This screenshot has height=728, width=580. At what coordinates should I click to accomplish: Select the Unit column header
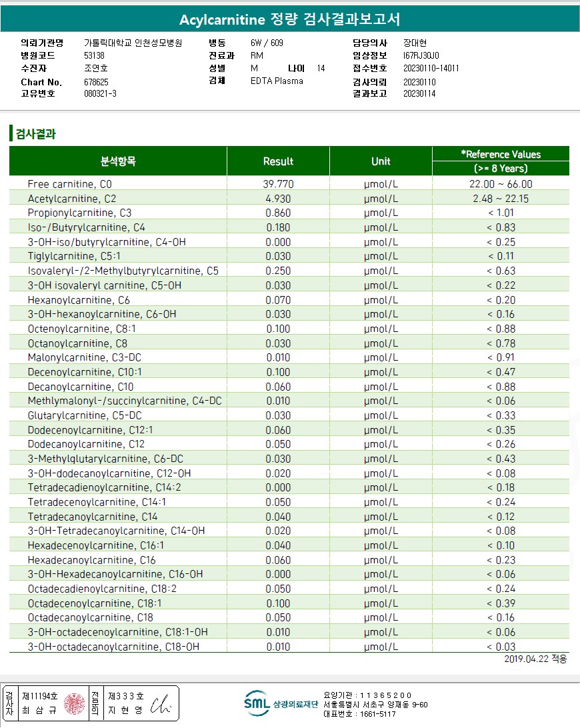tap(381, 161)
